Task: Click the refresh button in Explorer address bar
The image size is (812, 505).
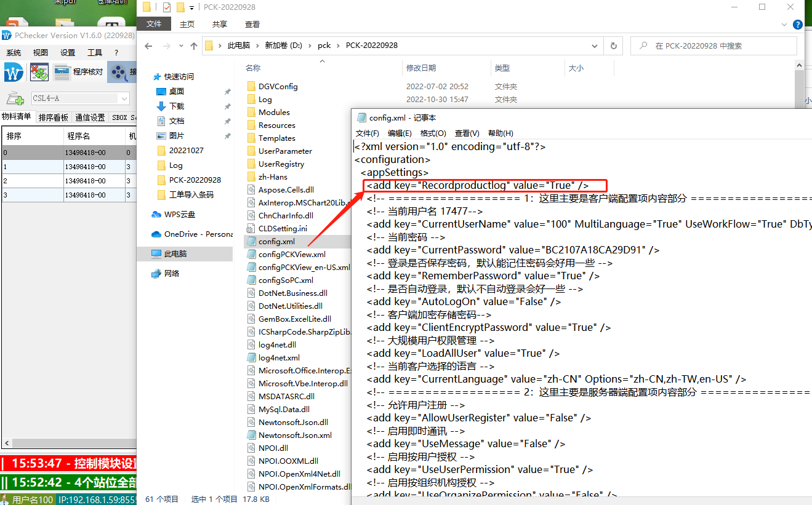Action: (x=613, y=46)
